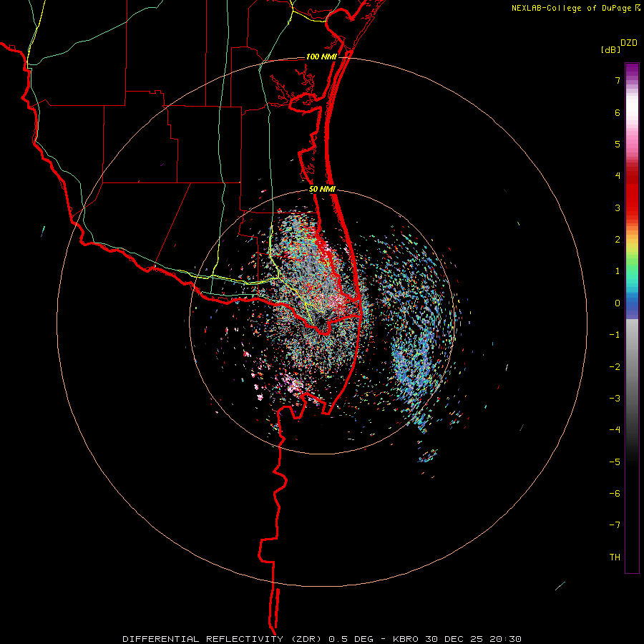Click the 5 value on the color scale

(x=618, y=144)
